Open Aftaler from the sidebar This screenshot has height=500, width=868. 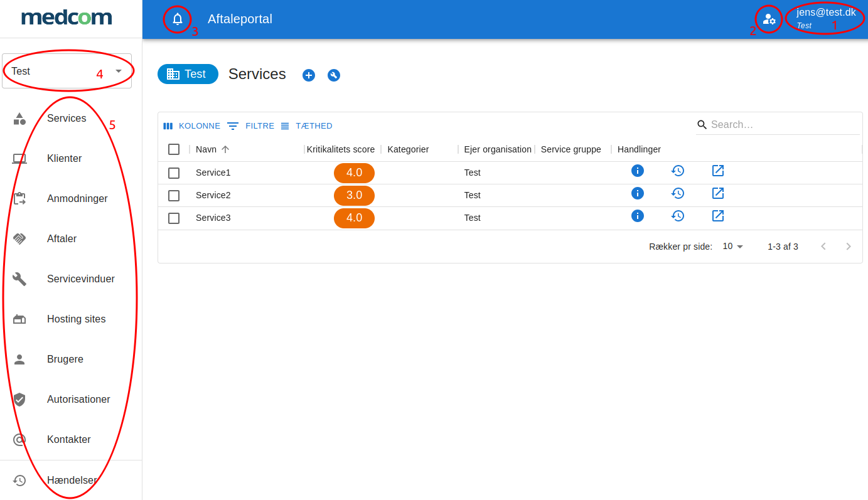tap(62, 239)
